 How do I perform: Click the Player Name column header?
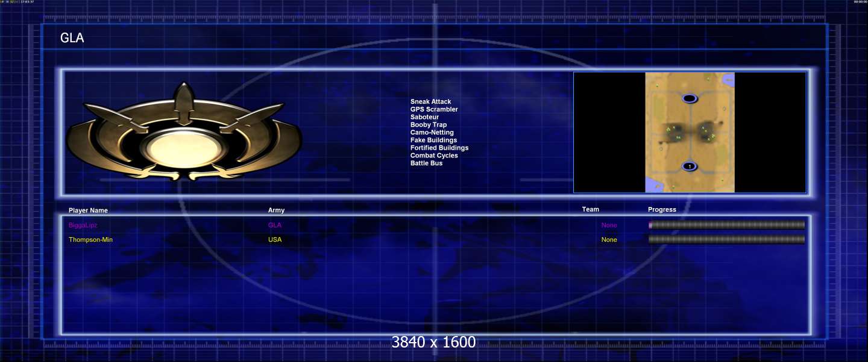pyautogui.click(x=88, y=211)
